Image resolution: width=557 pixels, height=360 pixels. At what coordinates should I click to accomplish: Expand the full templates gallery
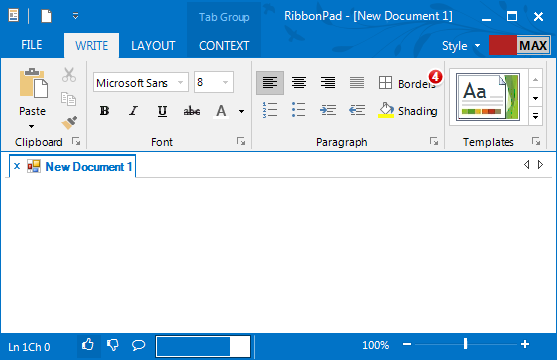coord(535,116)
